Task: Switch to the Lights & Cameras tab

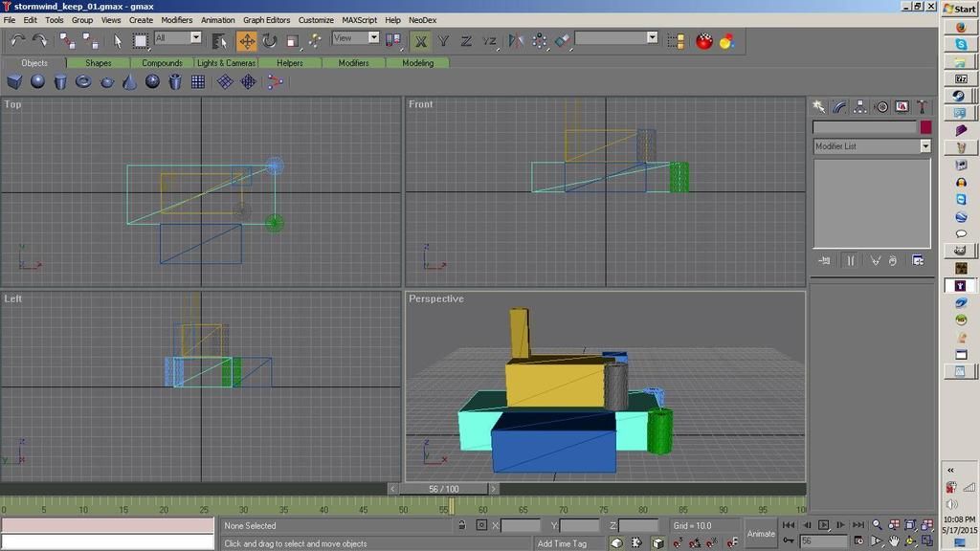Action: pos(226,63)
